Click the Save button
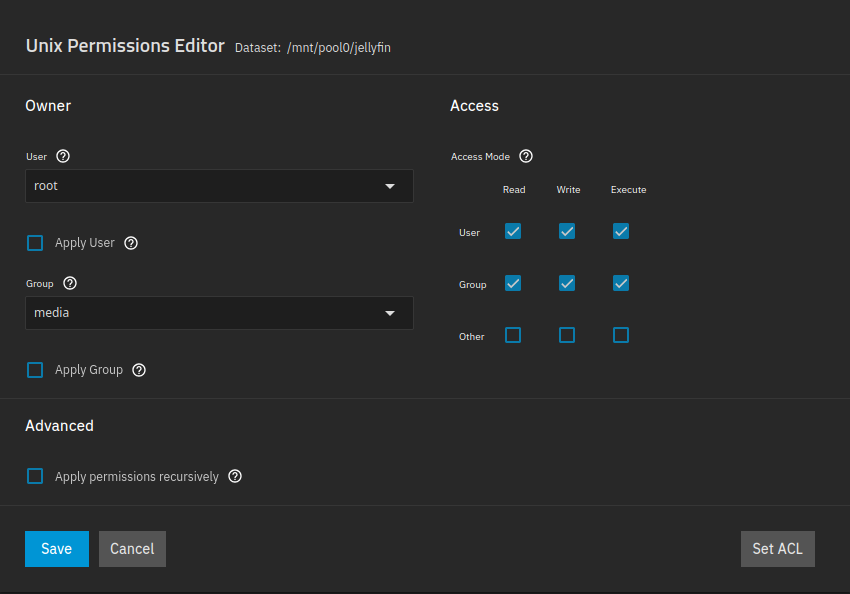This screenshot has width=850, height=594. click(x=56, y=548)
